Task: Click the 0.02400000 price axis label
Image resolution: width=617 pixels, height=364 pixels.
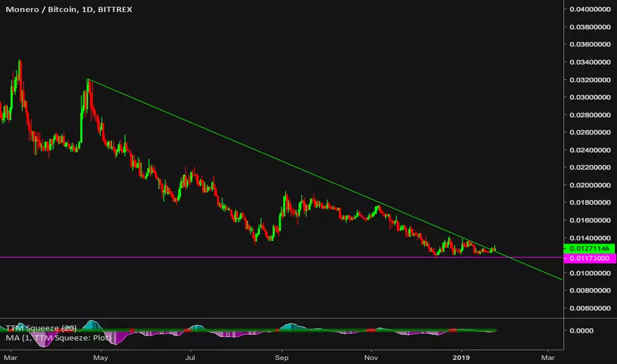Action: 590,150
